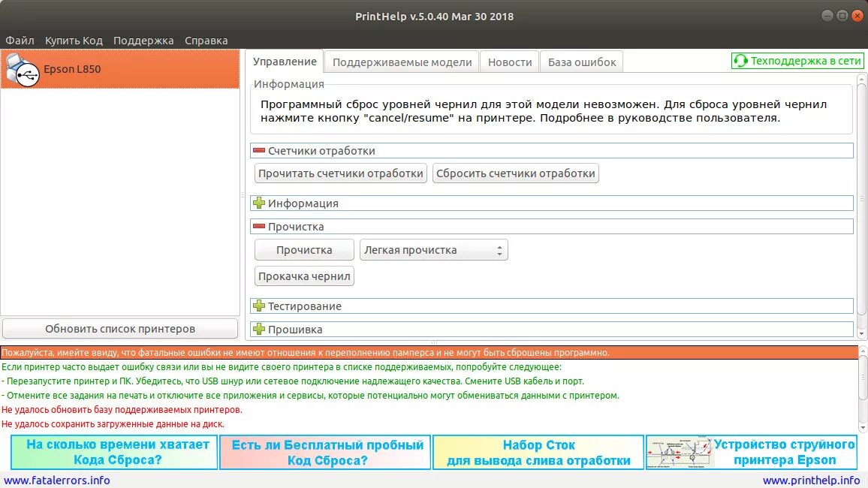Select the orange fatal errors warning line
The image size is (868, 488).
(429, 352)
